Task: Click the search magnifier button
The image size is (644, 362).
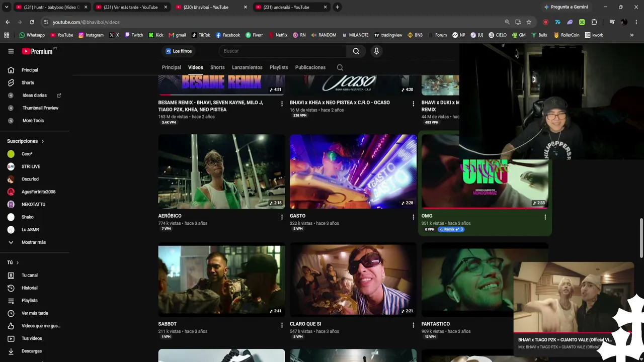Action: coord(356,51)
